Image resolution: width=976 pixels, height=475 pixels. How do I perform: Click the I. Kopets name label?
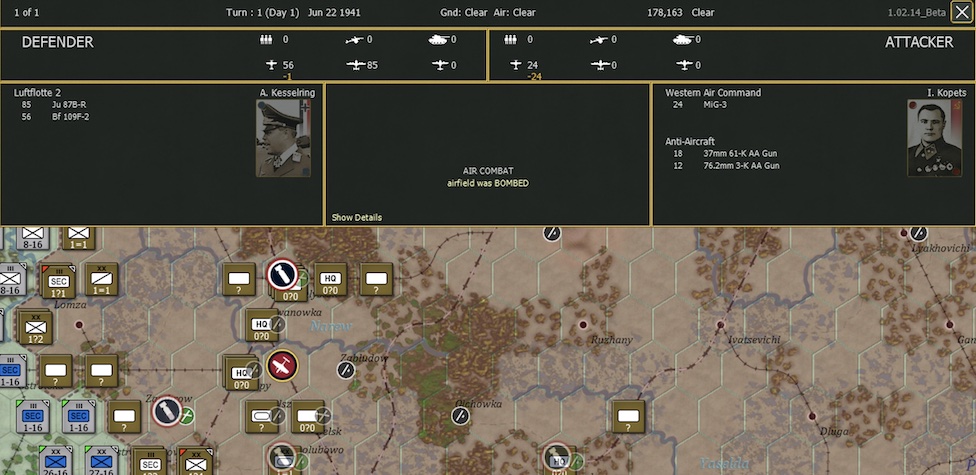pyautogui.click(x=947, y=93)
